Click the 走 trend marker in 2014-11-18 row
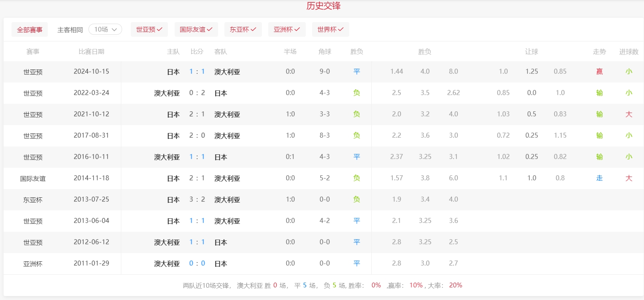 click(x=599, y=178)
